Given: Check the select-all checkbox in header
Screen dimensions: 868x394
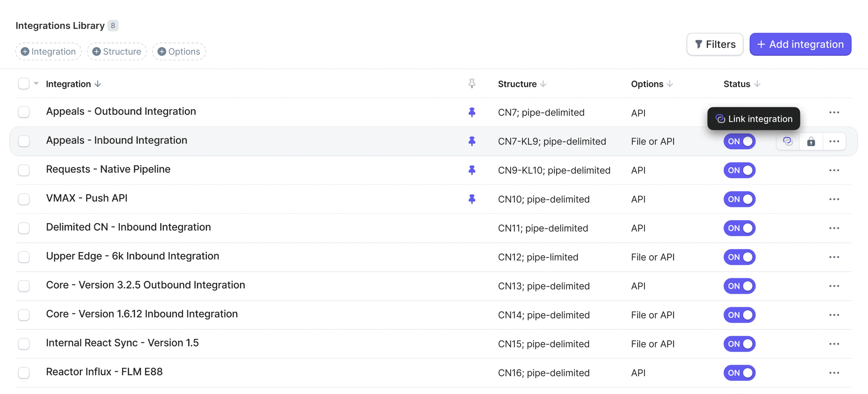Looking at the screenshot, I should point(24,84).
